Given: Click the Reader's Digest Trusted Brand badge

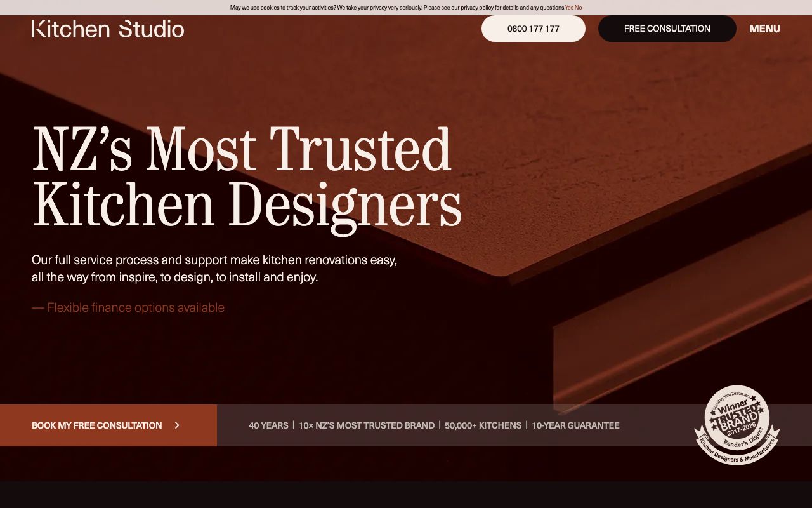Looking at the screenshot, I should [737, 425].
